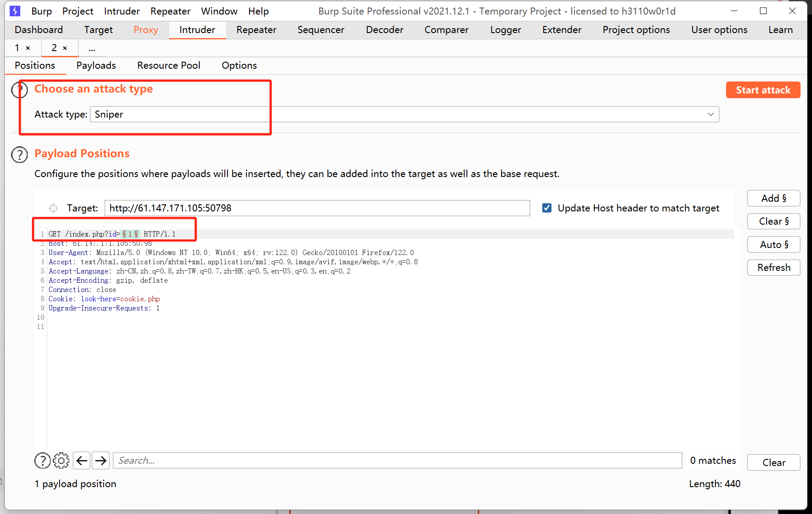Viewport: 812px width, 514px height.
Task: Switch to the Comparer tab
Action: [446, 30]
